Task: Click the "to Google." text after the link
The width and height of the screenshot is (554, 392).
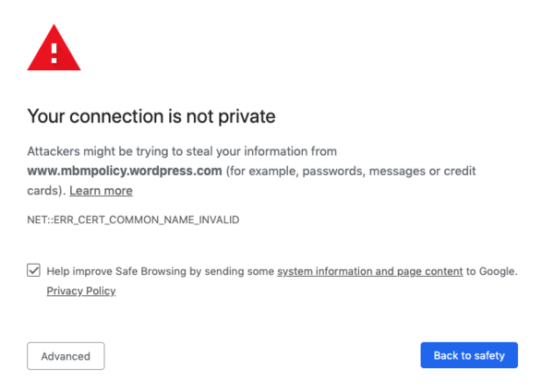Action: (x=492, y=271)
